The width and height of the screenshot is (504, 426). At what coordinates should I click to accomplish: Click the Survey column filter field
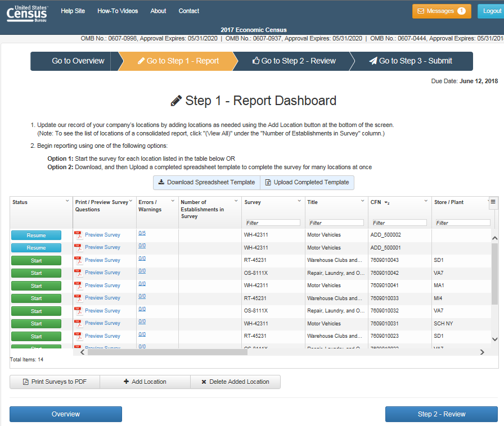273,223
